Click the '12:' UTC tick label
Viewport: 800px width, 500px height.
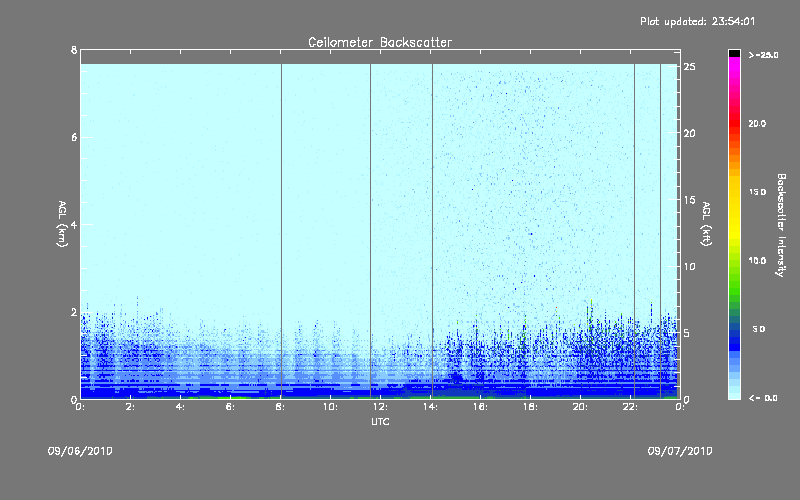[x=380, y=407]
